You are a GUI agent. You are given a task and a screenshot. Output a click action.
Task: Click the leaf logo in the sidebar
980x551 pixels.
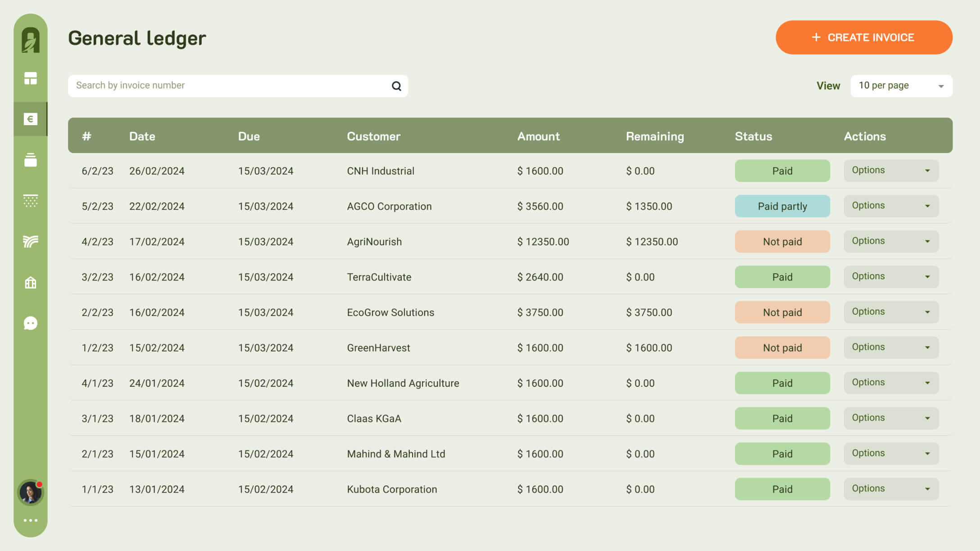tap(31, 41)
